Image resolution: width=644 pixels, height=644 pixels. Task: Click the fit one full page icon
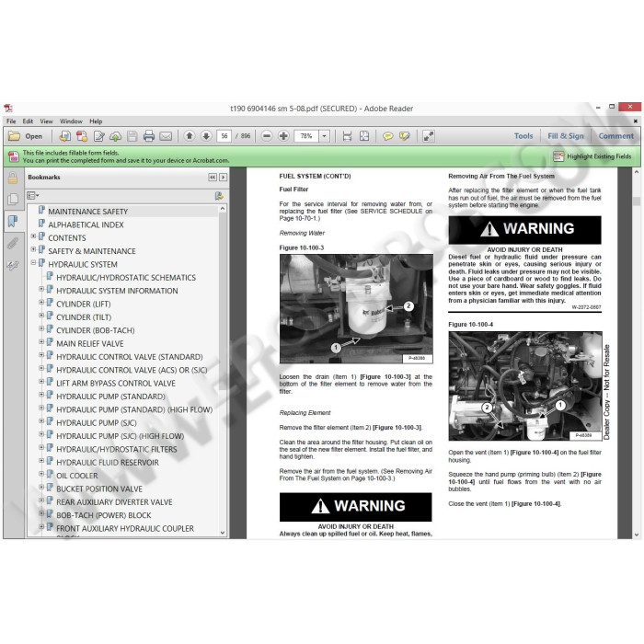[x=364, y=136]
